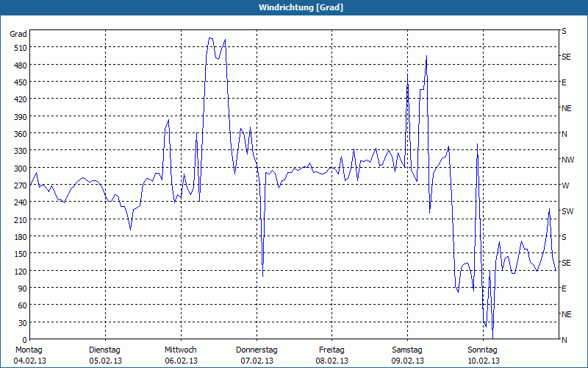Screen dimensions: 588x368
Task: Select the date 09.02.13
Action: (408, 361)
